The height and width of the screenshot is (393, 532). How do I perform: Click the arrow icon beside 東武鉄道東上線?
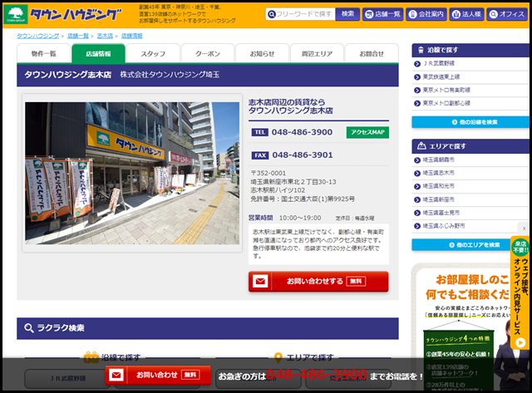pyautogui.click(x=417, y=77)
